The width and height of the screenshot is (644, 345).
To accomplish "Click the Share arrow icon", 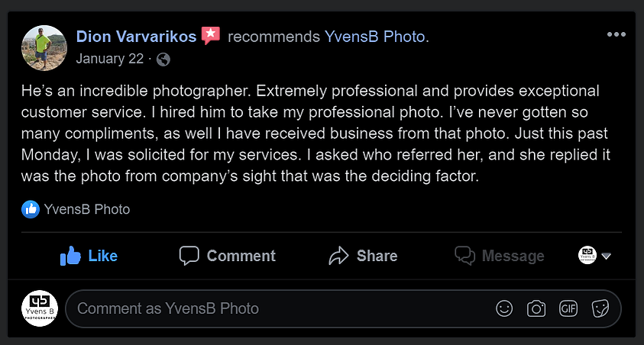I will pos(338,256).
